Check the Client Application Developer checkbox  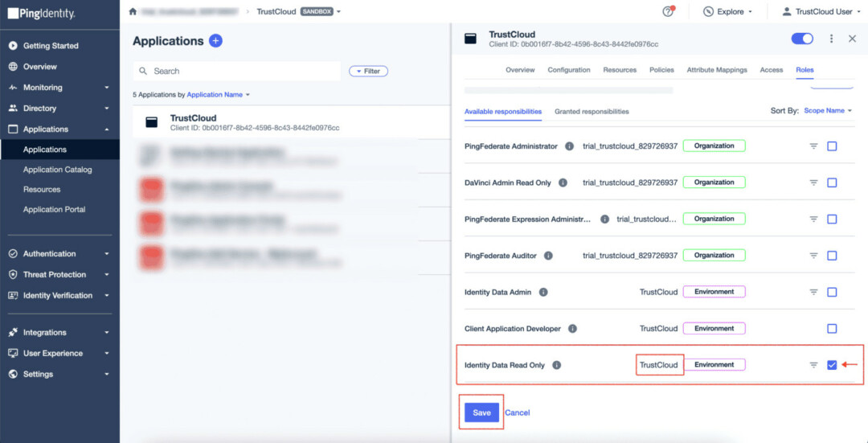pos(832,328)
